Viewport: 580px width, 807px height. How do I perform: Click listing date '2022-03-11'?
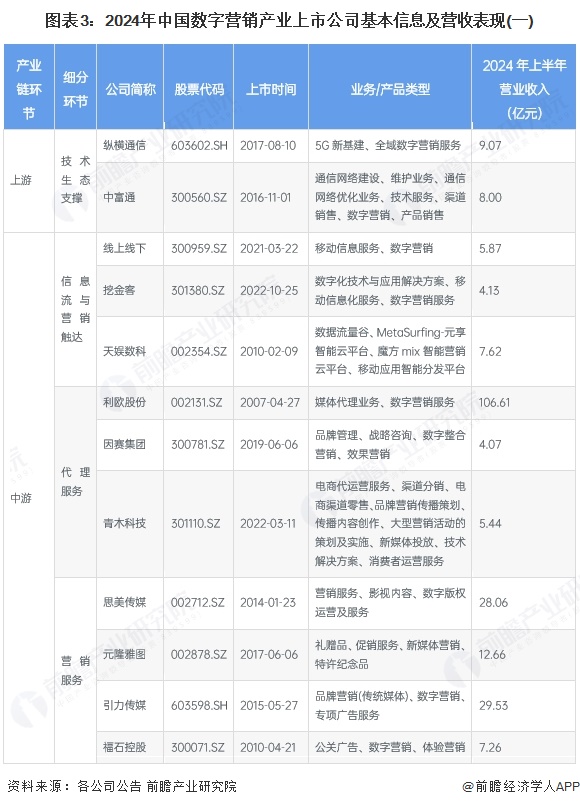tap(268, 523)
